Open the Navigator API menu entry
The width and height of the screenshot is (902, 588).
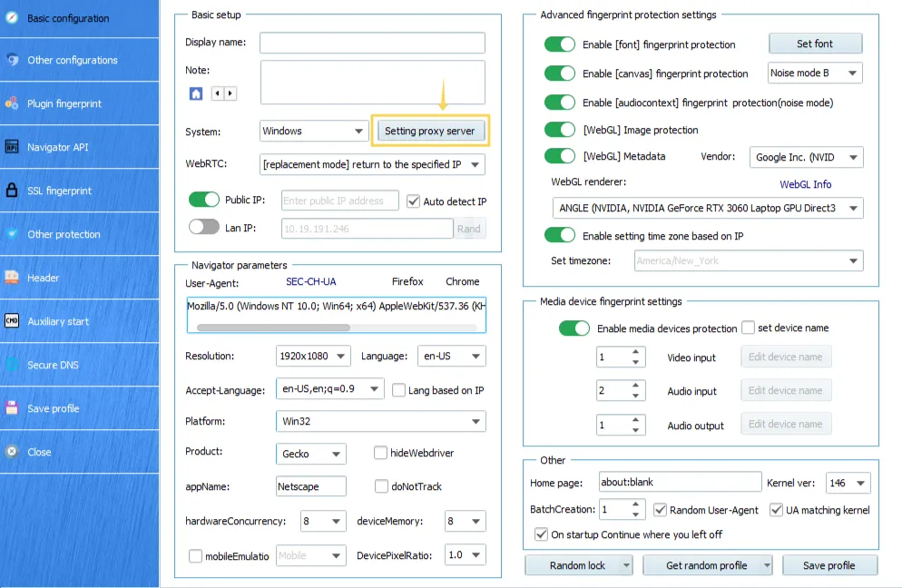click(79, 147)
